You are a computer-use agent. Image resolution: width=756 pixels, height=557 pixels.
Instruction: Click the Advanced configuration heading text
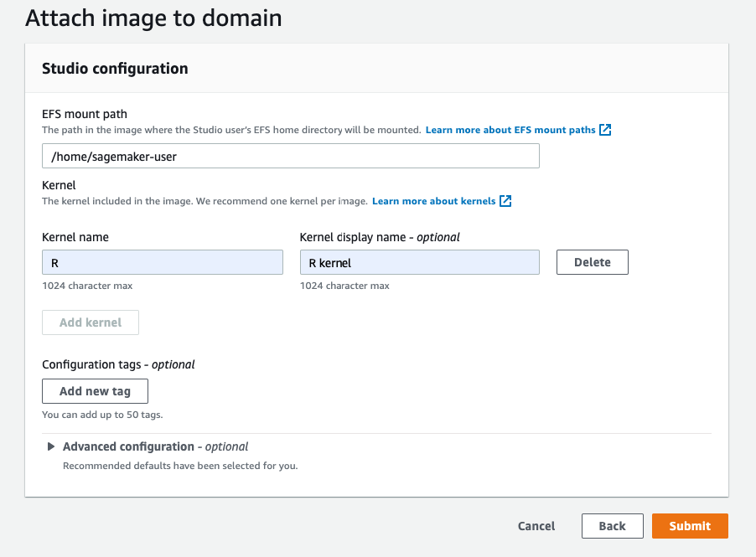point(128,447)
